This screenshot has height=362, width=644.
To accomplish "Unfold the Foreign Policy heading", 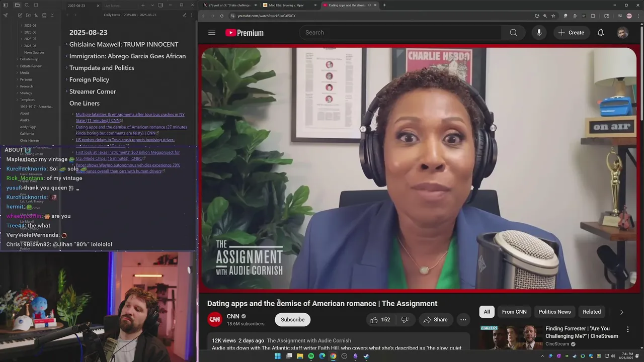I will pos(66,80).
